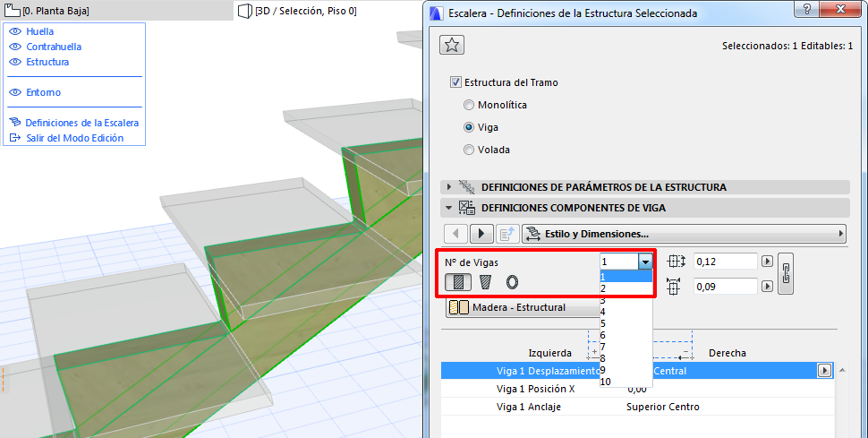Open arrow next to the 0,12 field
Image resolution: width=868 pixels, height=438 pixels.
(x=767, y=262)
